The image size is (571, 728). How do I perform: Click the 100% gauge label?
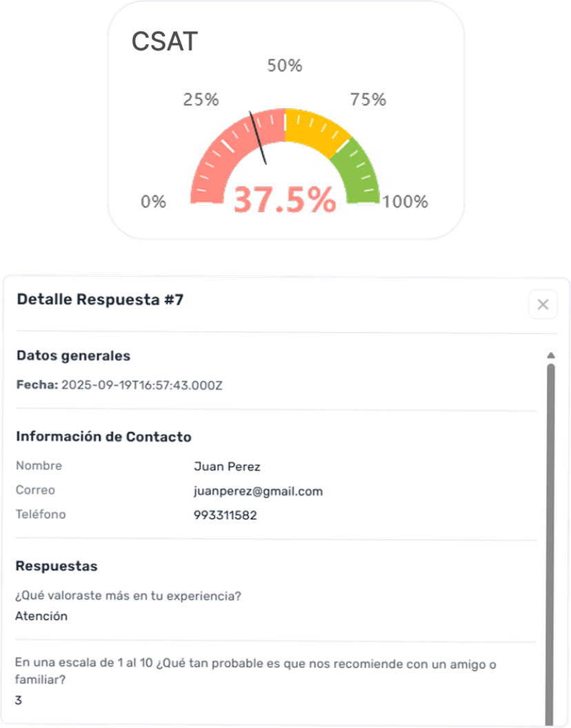405,202
